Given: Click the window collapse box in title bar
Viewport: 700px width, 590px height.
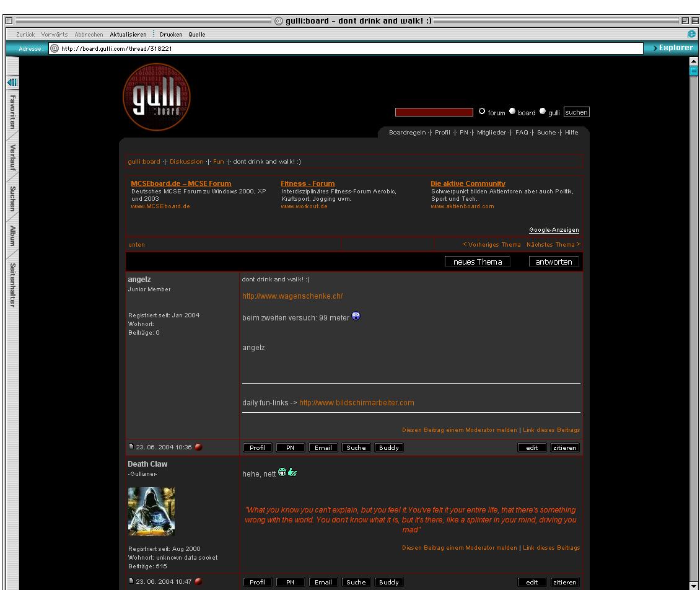Looking at the screenshot, I should [x=694, y=20].
